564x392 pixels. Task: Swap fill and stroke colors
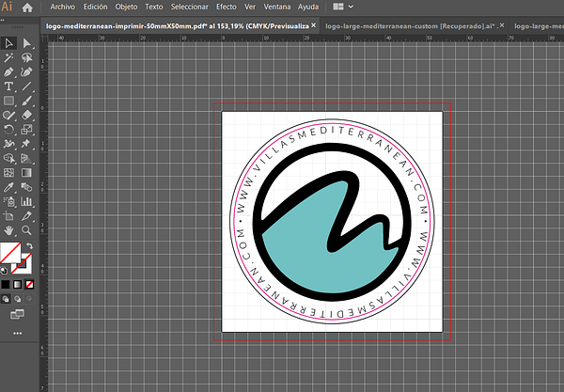pos(28,246)
